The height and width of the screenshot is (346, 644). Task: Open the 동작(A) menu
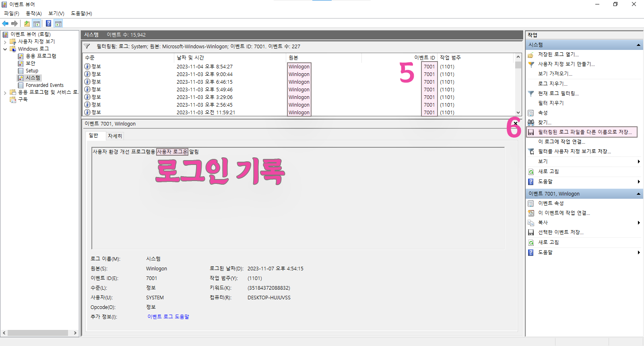click(x=34, y=13)
